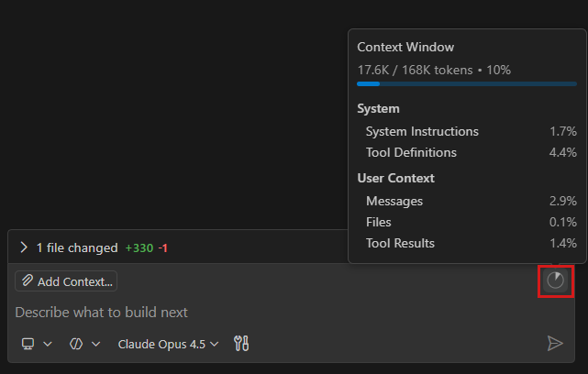
Task: Click the Context Window usage progress bar
Action: point(467,84)
